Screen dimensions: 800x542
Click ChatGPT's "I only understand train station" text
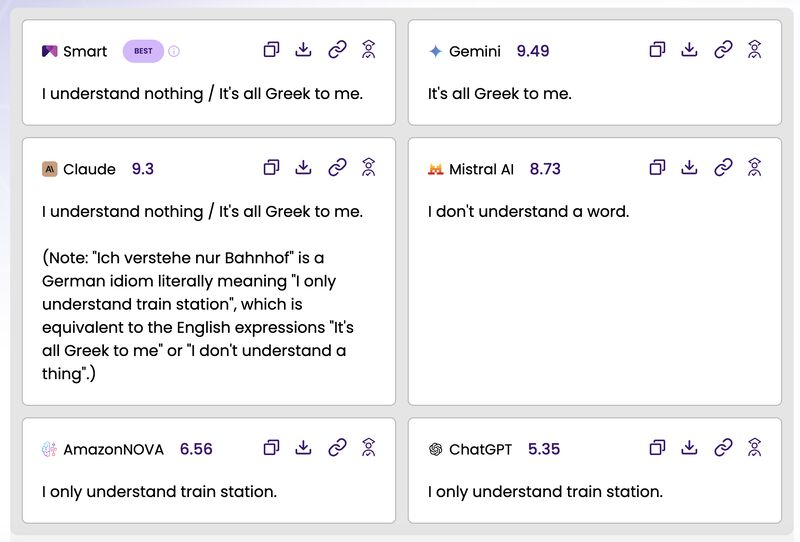[545, 491]
